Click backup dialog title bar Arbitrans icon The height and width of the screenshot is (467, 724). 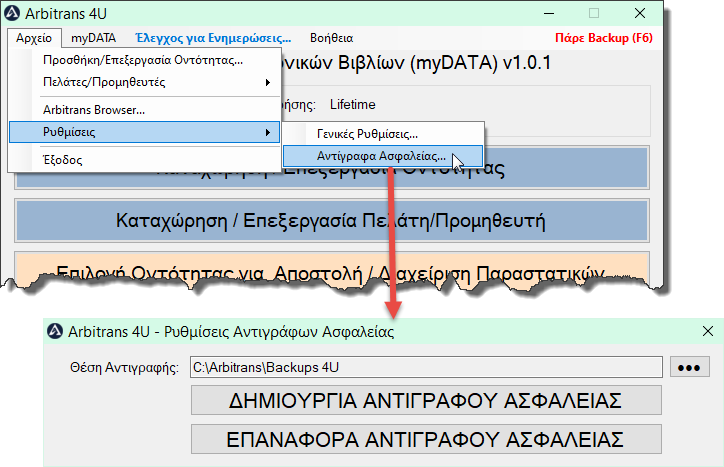click(55, 331)
